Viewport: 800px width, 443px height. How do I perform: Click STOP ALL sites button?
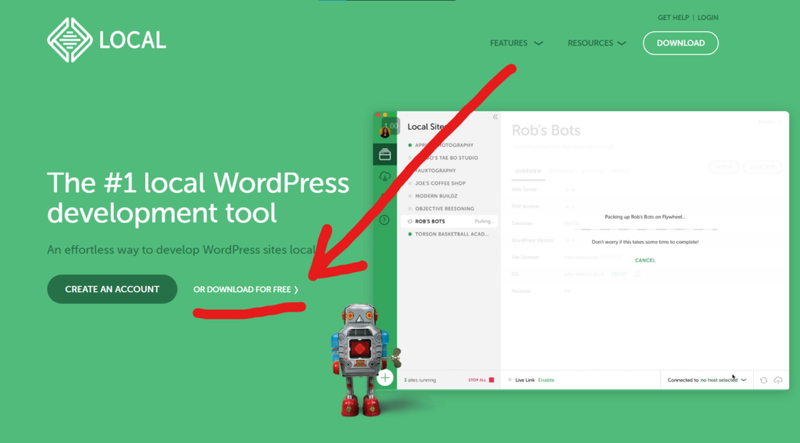pyautogui.click(x=481, y=380)
